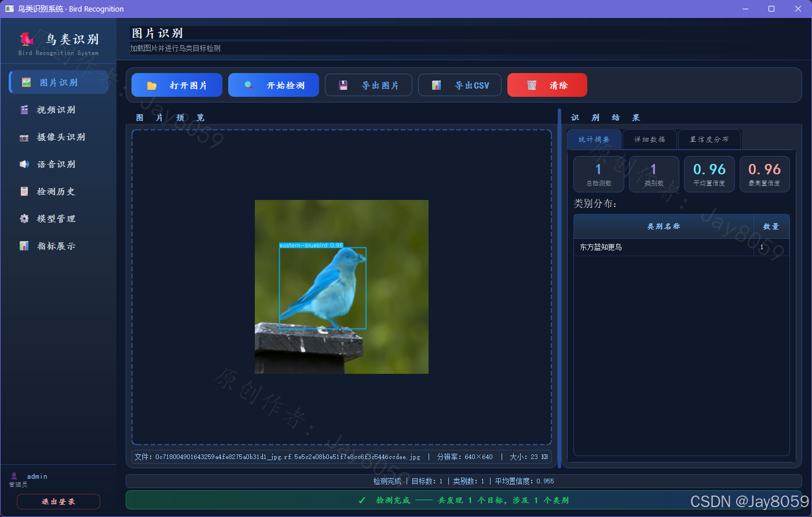
Task: Click the admin user avatar icon
Action: click(14, 476)
